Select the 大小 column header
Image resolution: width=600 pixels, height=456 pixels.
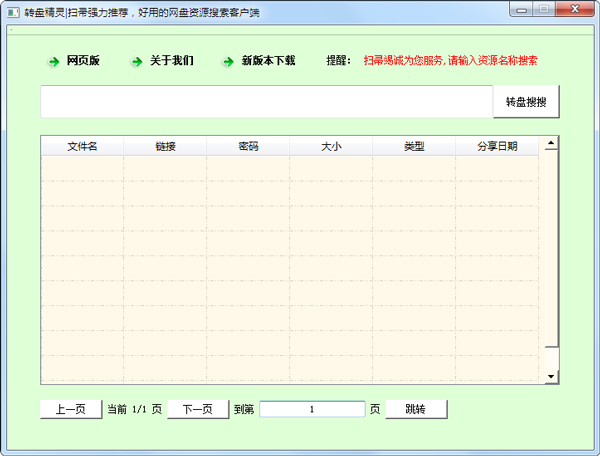click(x=331, y=146)
